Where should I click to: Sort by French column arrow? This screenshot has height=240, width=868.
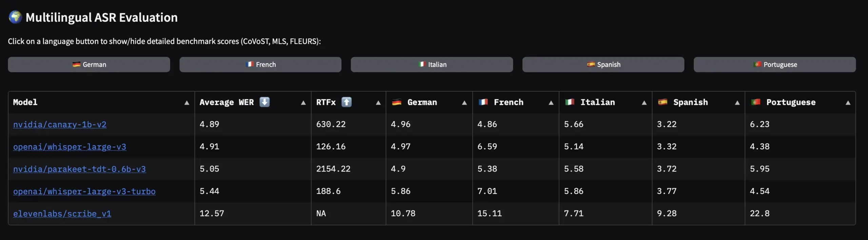click(551, 103)
